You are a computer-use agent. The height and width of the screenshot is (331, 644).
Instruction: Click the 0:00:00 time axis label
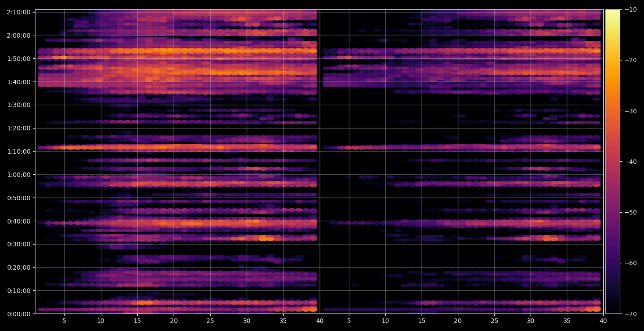(18, 314)
